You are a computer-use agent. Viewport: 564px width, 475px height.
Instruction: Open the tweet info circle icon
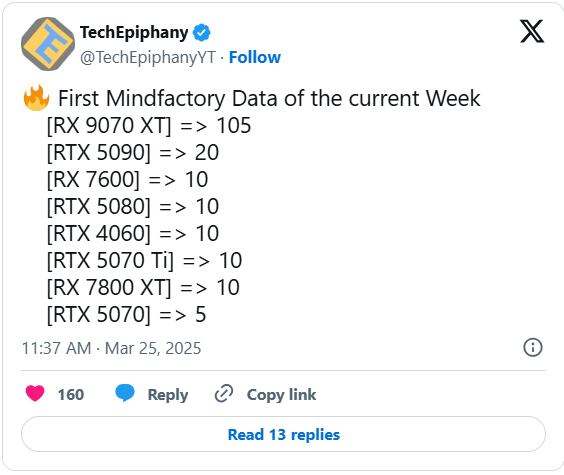[533, 347]
